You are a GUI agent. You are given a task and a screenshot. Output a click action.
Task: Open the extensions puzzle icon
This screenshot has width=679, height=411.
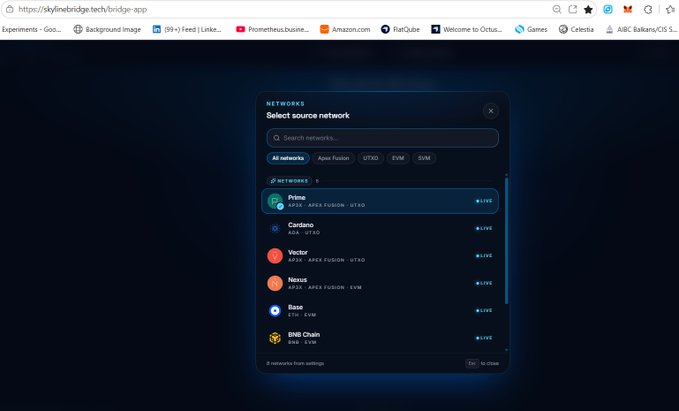648,9
